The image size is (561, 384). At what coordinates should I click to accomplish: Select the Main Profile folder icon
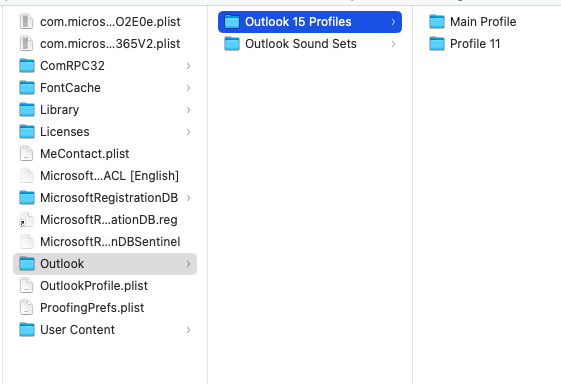point(437,22)
